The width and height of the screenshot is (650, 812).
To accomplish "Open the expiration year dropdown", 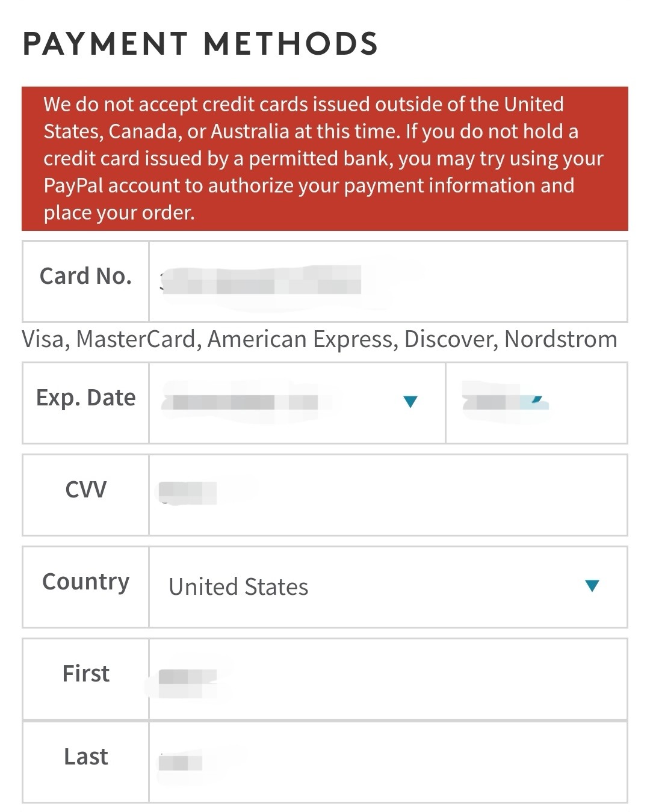I will (x=536, y=403).
